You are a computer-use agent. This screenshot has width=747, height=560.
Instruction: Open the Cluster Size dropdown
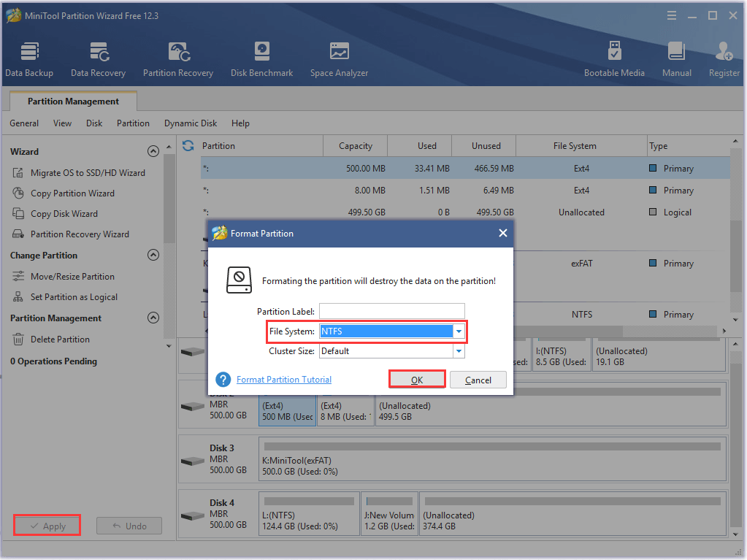click(459, 350)
